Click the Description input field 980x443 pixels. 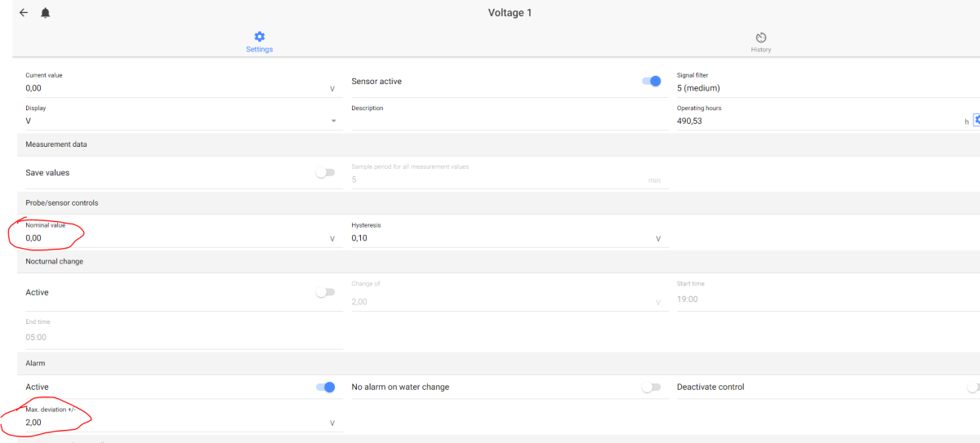click(510, 116)
